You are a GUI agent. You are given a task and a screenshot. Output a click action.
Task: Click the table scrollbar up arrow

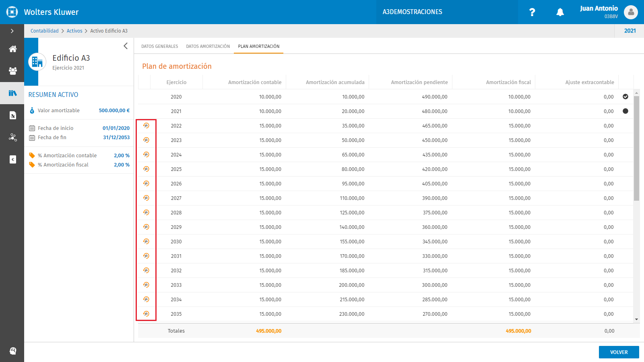[636, 93]
